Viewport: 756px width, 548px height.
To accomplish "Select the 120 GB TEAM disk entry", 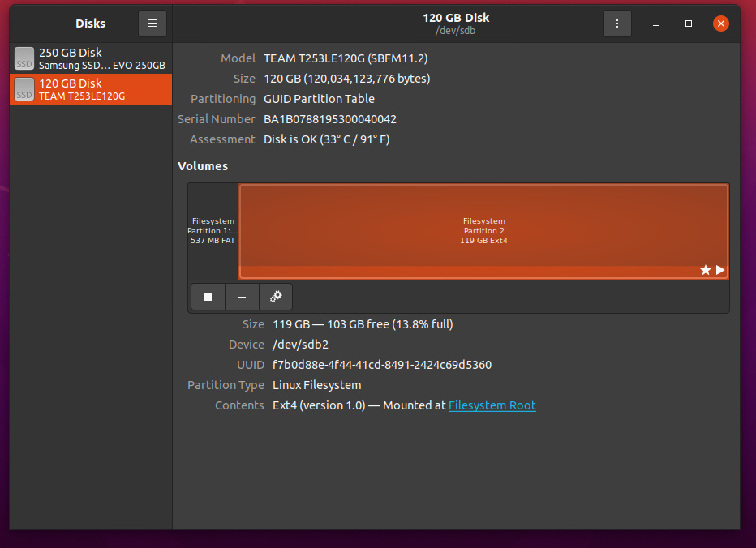I will (91, 89).
